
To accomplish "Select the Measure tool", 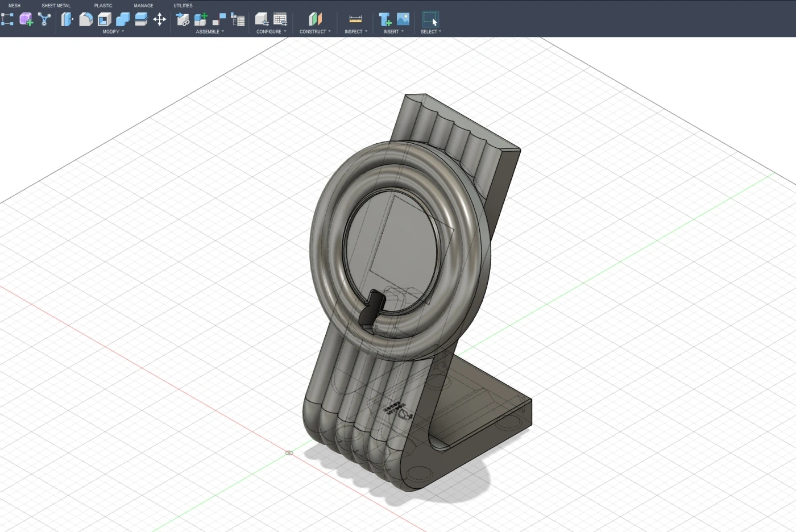I will (x=355, y=19).
